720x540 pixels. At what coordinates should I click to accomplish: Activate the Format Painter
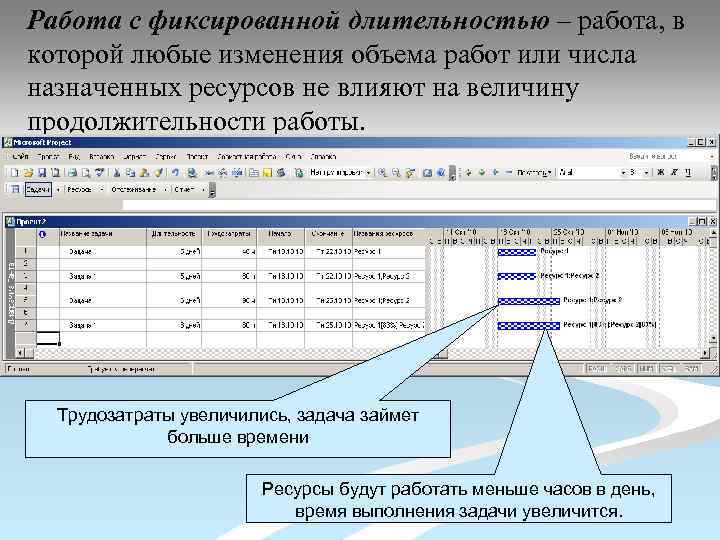click(158, 173)
